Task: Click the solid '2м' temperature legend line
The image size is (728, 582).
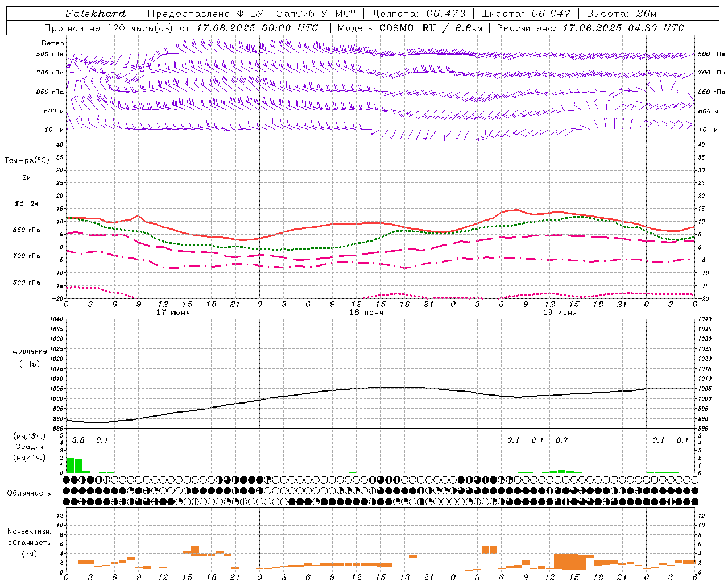Action: coord(26,184)
